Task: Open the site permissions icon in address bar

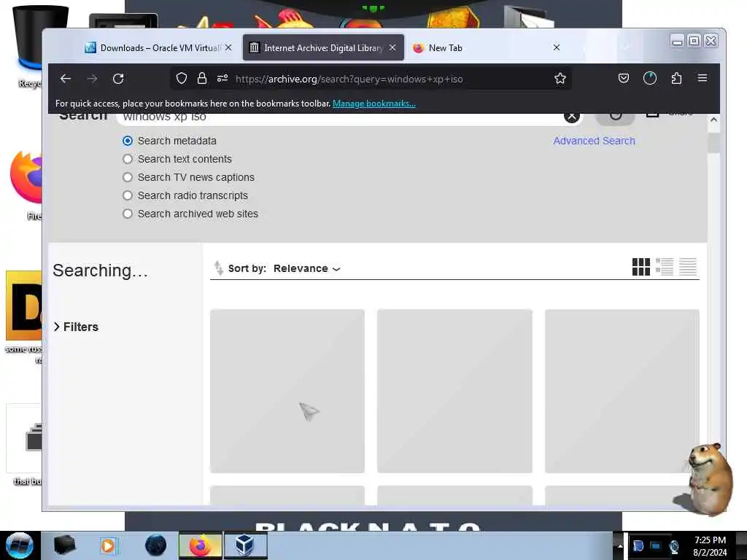Action: tap(222, 78)
